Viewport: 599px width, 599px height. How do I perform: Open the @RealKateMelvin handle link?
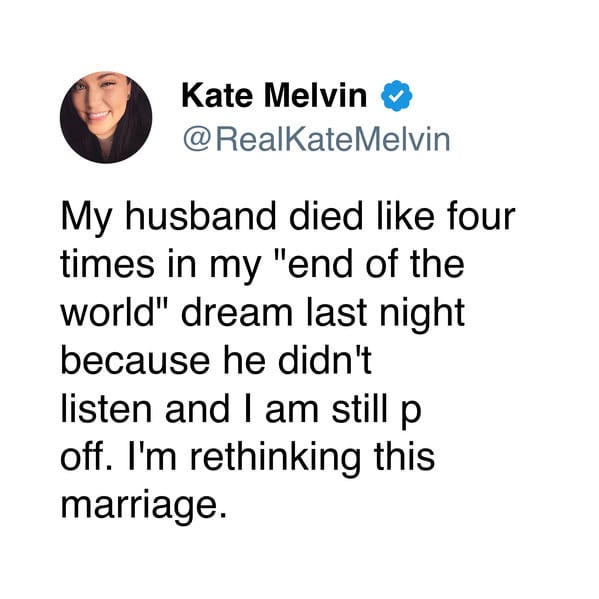click(x=317, y=139)
